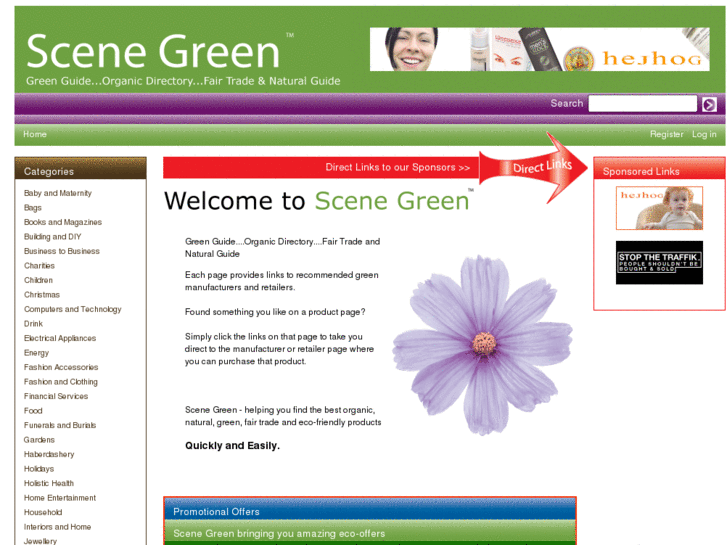
Task: Select the Drink category
Action: [x=33, y=324]
